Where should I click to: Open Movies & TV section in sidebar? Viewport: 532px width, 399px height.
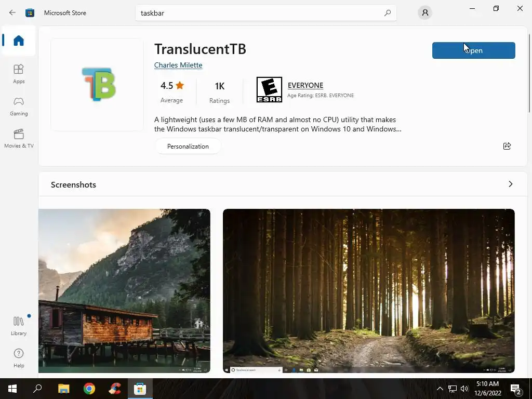[x=19, y=138]
